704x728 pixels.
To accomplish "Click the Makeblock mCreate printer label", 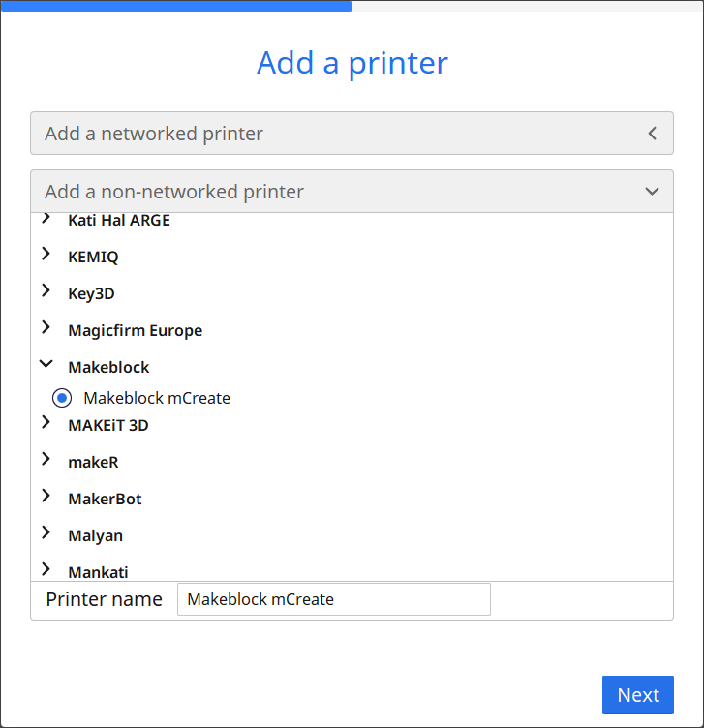I will click(x=157, y=398).
